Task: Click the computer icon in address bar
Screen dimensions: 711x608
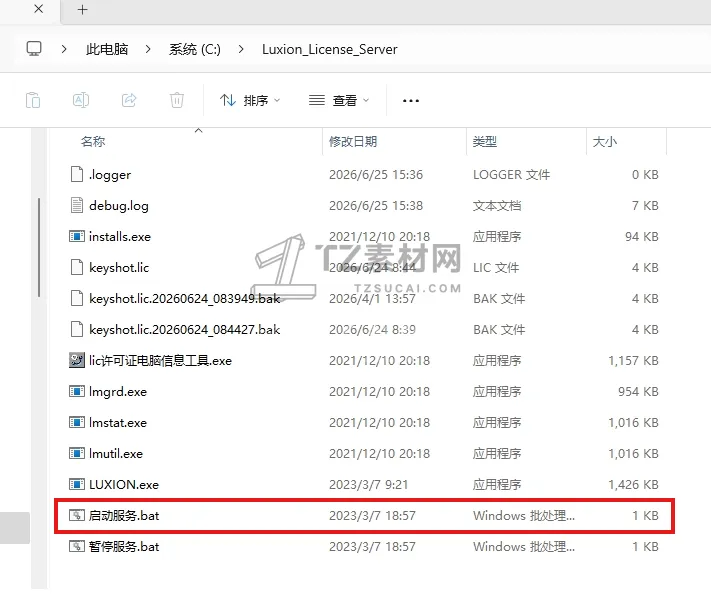Action: [x=34, y=49]
